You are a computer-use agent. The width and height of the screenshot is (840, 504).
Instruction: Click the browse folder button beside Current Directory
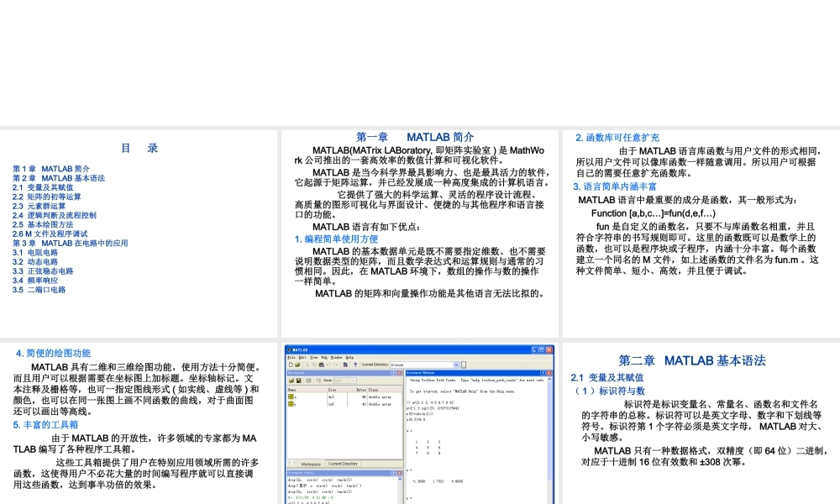(x=464, y=365)
